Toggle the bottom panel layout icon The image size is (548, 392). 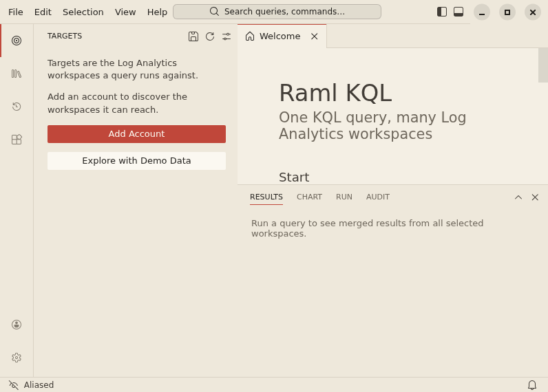click(x=459, y=12)
